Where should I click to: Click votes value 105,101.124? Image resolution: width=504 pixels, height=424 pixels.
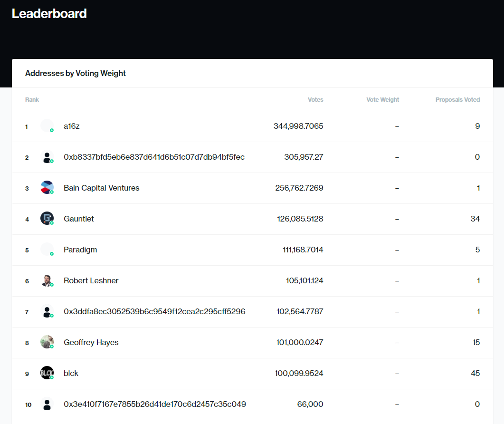[304, 280]
